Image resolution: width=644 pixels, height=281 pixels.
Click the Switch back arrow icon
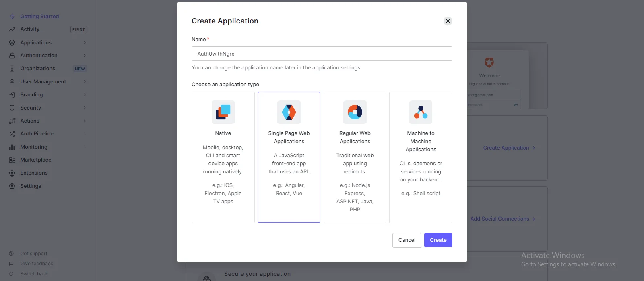tap(11, 274)
